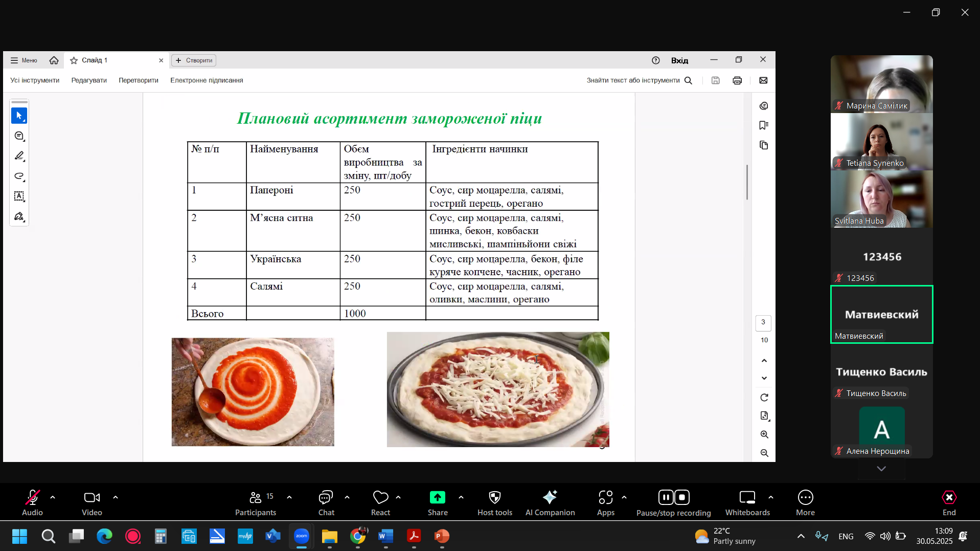This screenshot has width=980, height=551.
Task: Select the highlighter pen tool
Action: (19, 156)
